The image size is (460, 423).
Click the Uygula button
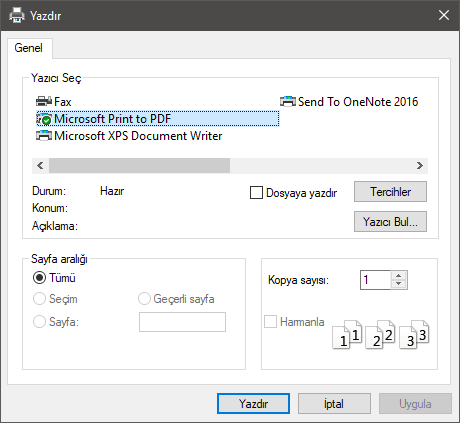tap(415, 404)
